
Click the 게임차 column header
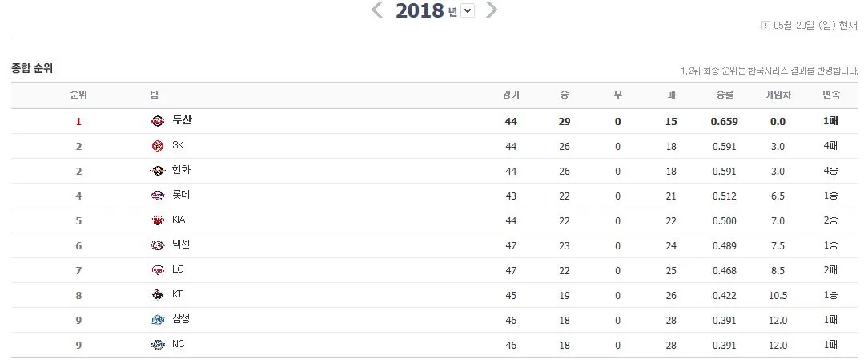click(778, 95)
